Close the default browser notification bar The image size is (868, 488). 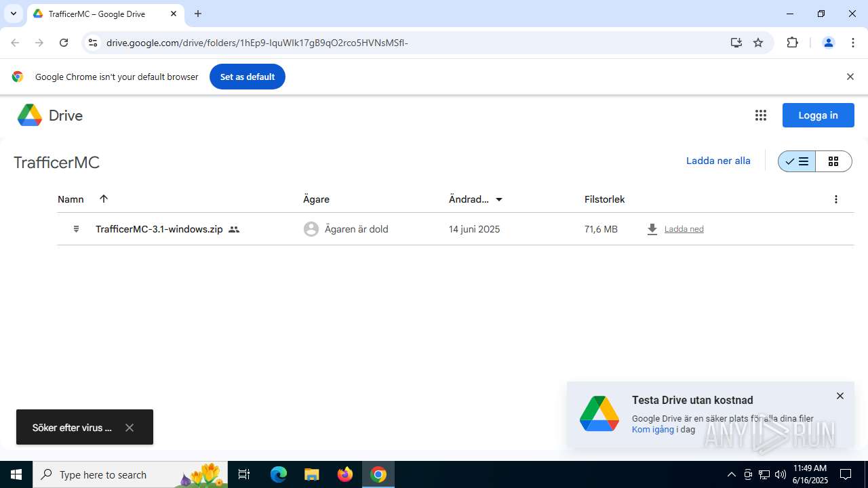tap(850, 77)
